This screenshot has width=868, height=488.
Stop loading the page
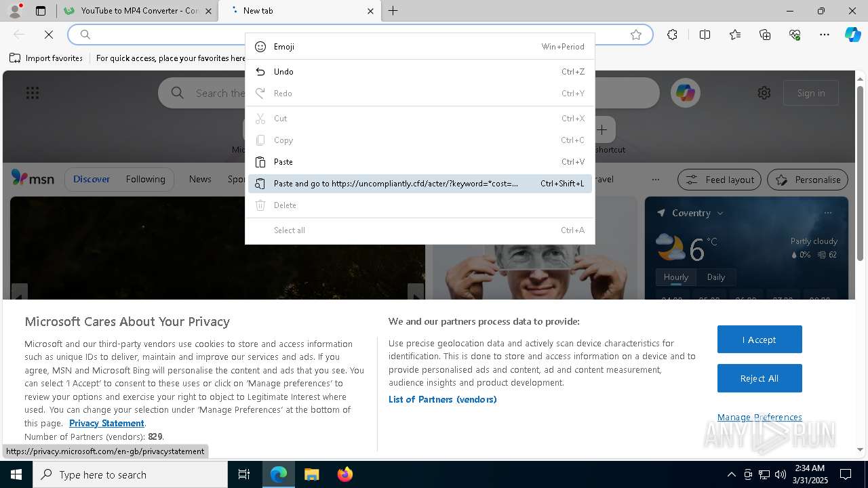[x=49, y=35]
